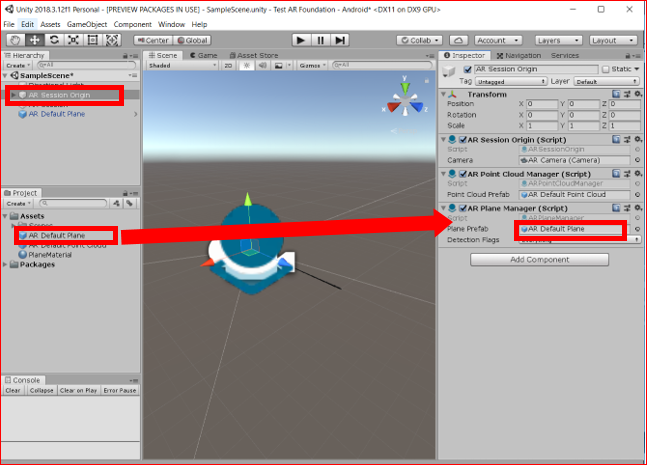
Task: Open AR Default Plane prefab chevron
Action: [x=135, y=114]
